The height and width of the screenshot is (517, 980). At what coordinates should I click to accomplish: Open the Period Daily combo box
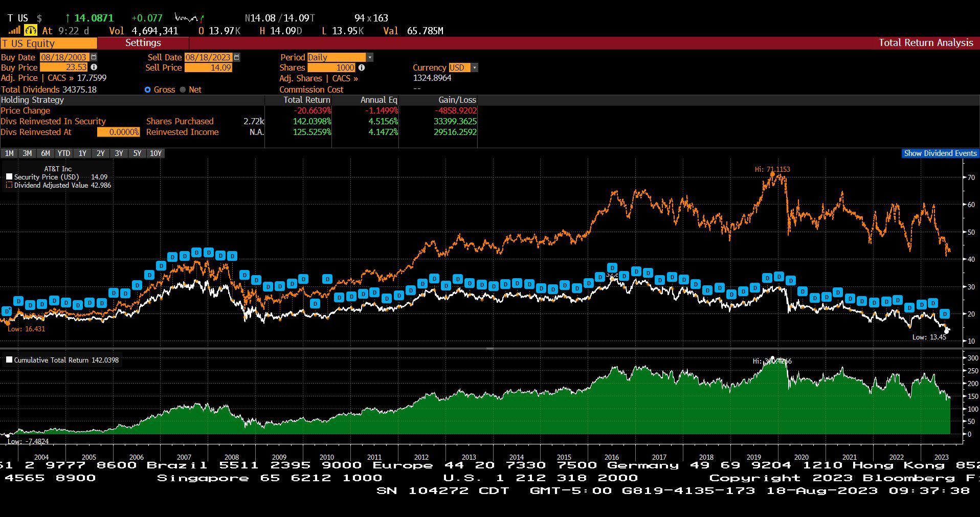(340, 57)
